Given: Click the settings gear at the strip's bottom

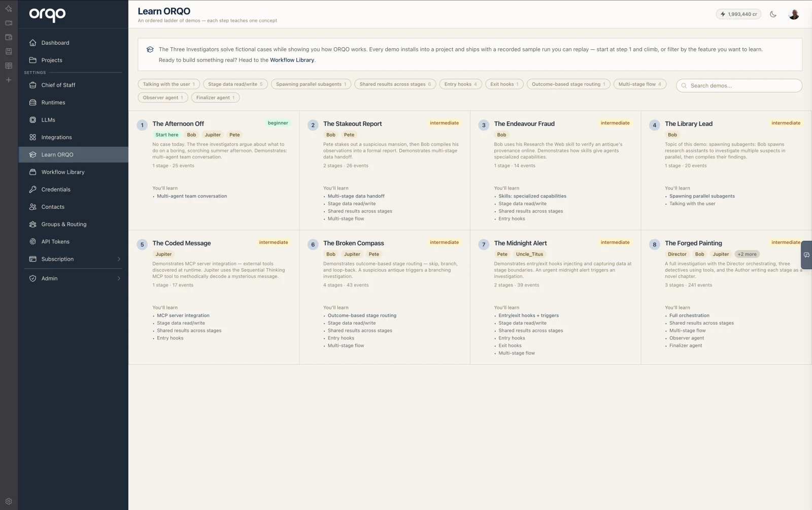Looking at the screenshot, I should pyautogui.click(x=9, y=501).
